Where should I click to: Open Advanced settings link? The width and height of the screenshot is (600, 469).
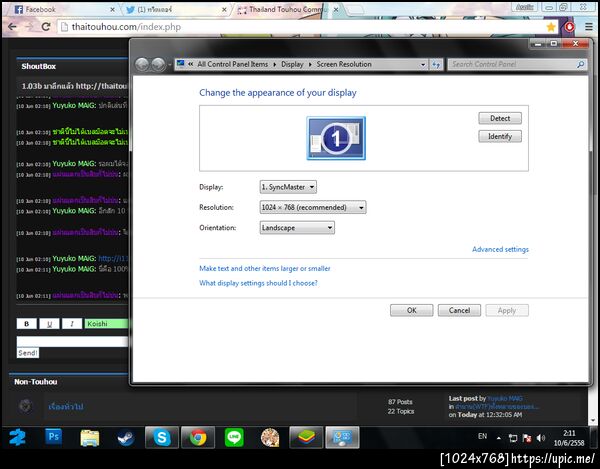[x=500, y=249]
